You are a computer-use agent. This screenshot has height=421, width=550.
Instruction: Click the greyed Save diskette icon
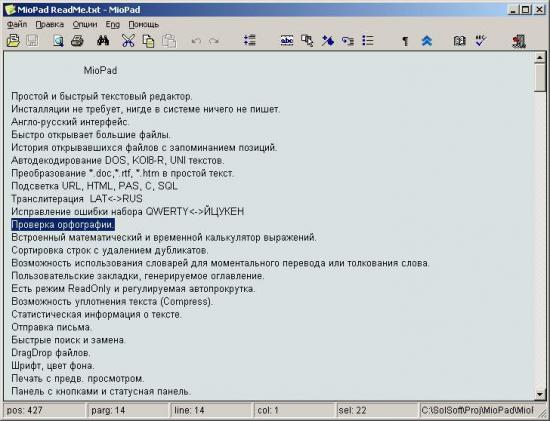pyautogui.click(x=32, y=41)
